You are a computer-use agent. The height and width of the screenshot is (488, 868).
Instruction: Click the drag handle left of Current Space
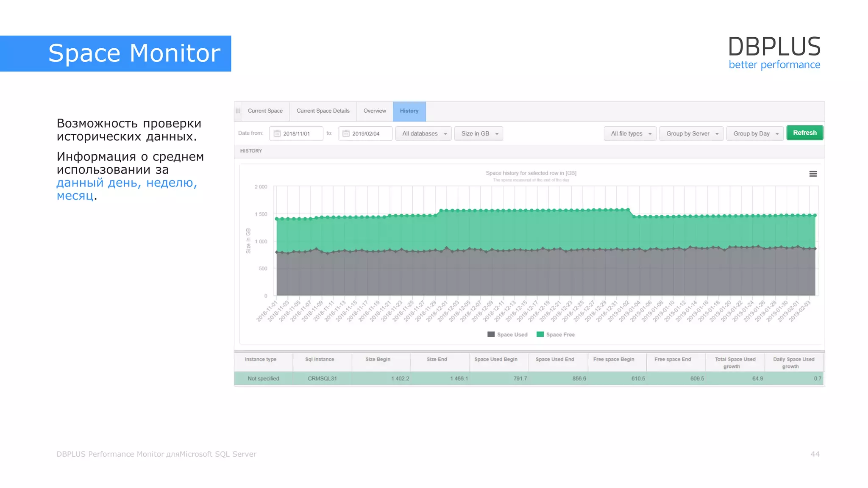point(238,111)
